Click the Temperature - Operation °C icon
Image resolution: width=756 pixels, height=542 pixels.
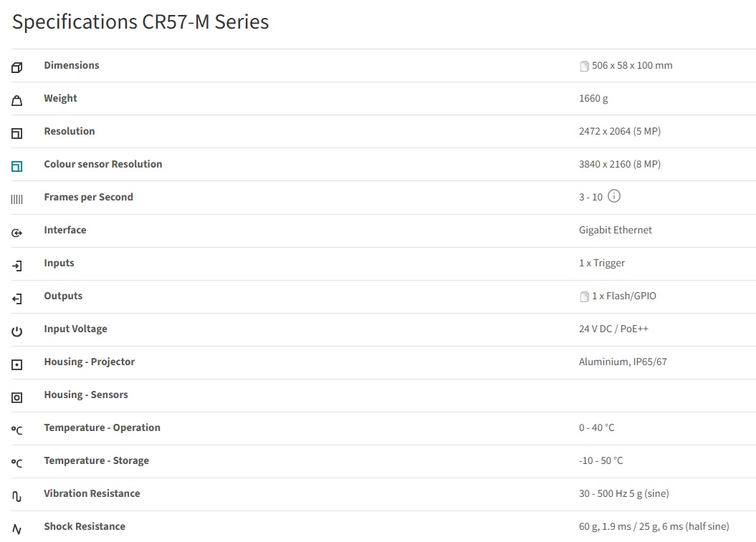point(17,430)
